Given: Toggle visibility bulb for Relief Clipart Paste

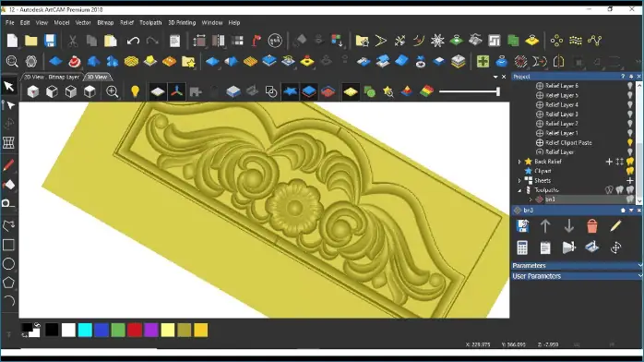Looking at the screenshot, I should click(x=629, y=142).
